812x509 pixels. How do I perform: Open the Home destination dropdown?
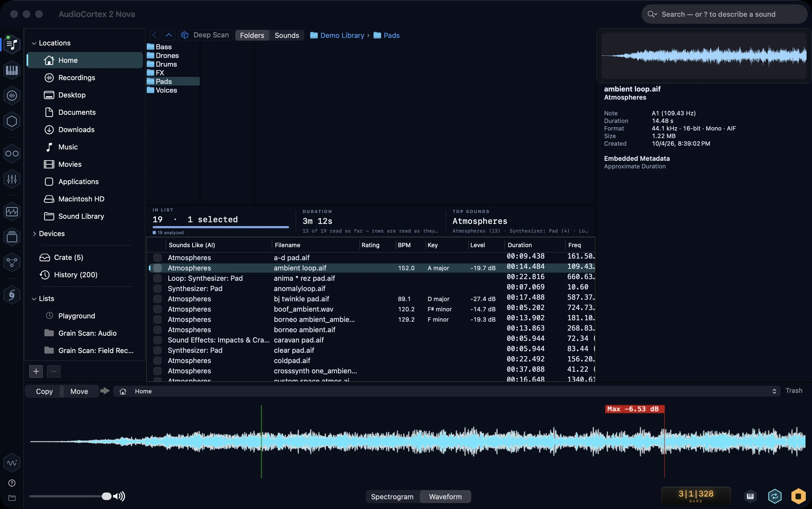pos(447,391)
